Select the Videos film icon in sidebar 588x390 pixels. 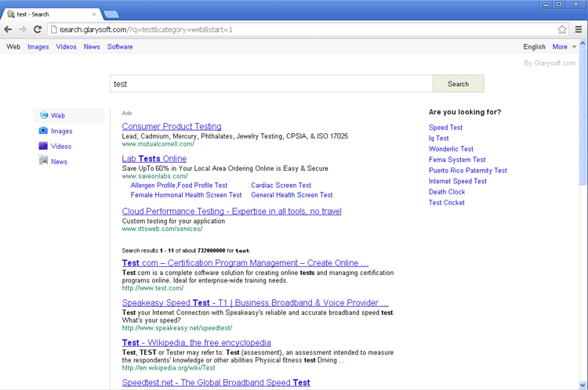(x=44, y=146)
